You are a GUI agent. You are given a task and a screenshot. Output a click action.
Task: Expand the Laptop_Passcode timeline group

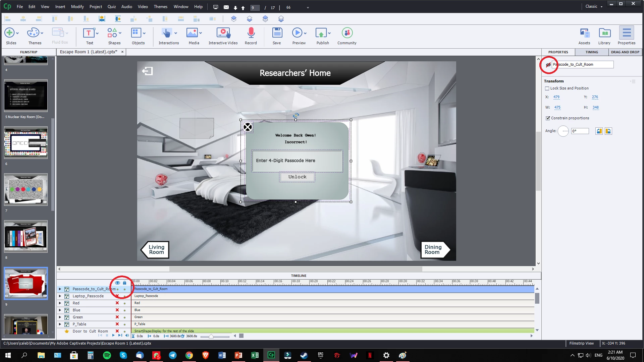(x=60, y=296)
